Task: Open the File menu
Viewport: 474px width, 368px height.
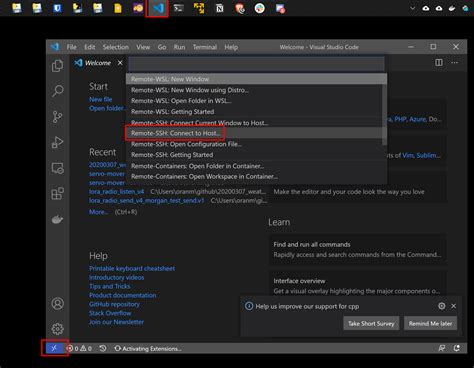Action: tap(71, 47)
